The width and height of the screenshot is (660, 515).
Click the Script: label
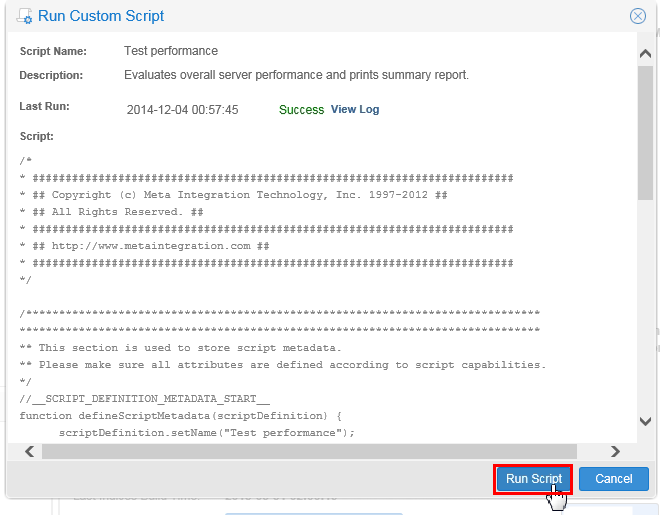click(37, 136)
